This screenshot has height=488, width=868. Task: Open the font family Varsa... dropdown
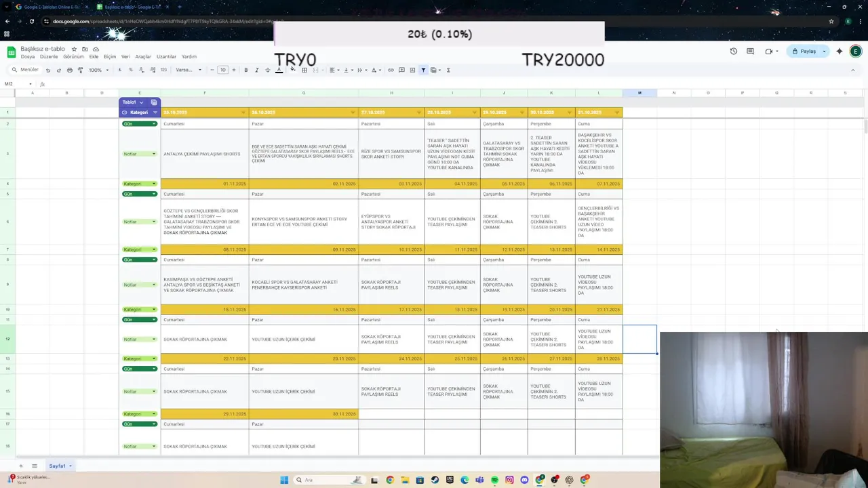click(x=189, y=70)
